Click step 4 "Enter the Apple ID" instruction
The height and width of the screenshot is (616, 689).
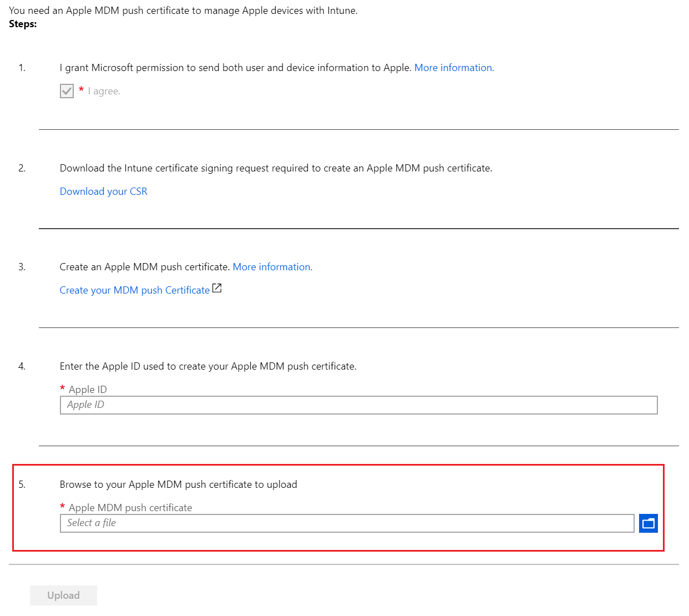click(x=208, y=366)
